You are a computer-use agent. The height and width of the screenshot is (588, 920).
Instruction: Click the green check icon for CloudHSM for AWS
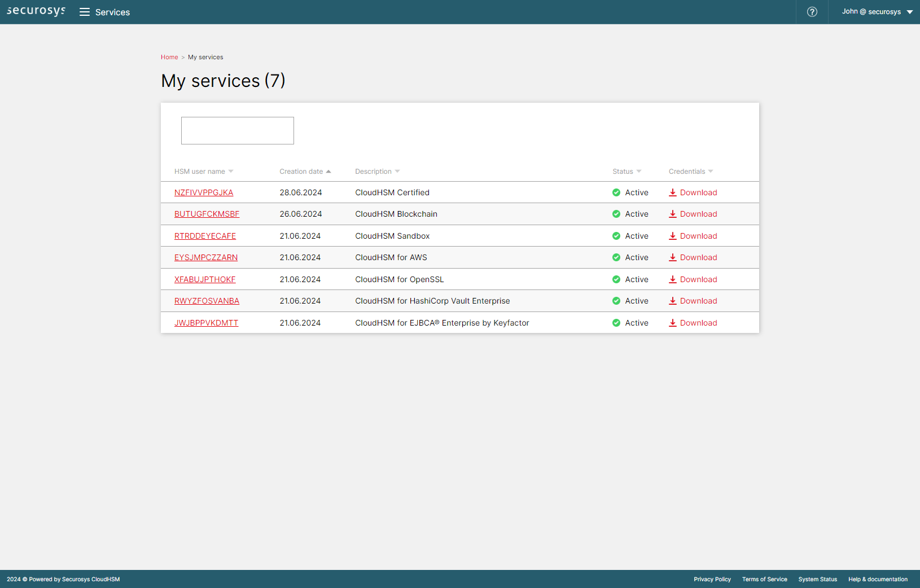(x=616, y=257)
